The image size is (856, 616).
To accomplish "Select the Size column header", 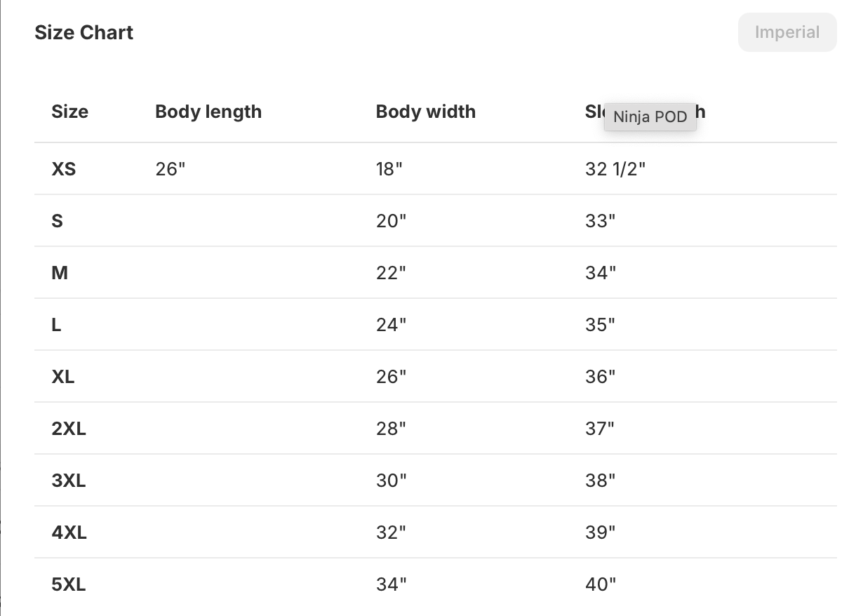I will coord(70,112).
